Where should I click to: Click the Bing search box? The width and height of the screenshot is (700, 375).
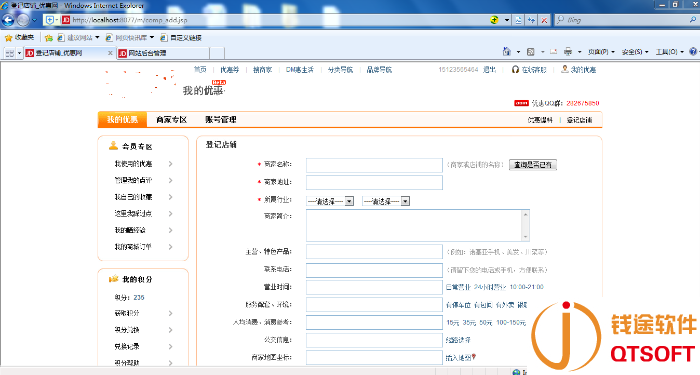point(621,20)
